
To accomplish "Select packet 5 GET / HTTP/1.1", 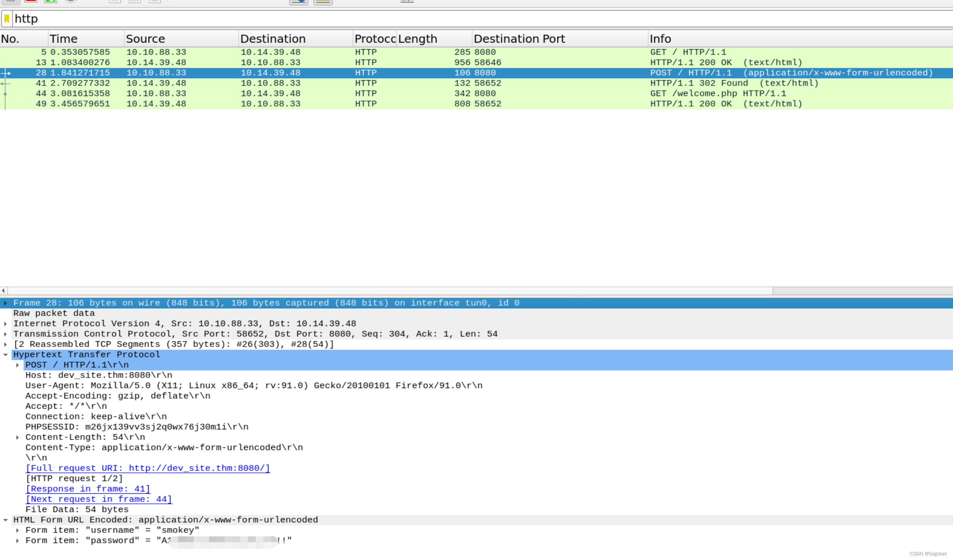I will 476,52.
